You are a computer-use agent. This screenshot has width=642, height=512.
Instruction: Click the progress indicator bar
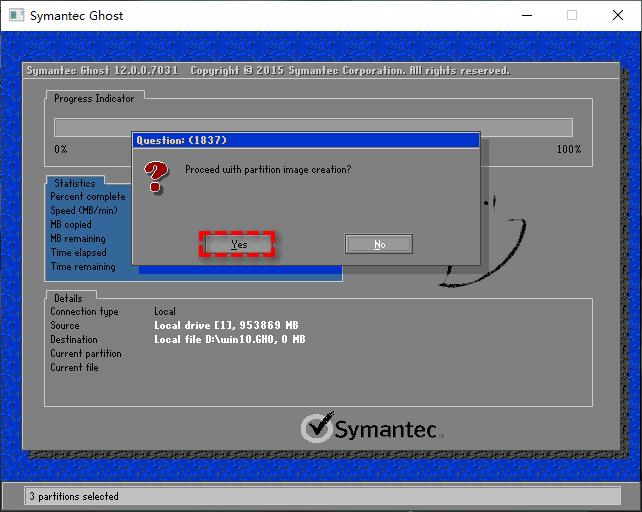[x=313, y=127]
